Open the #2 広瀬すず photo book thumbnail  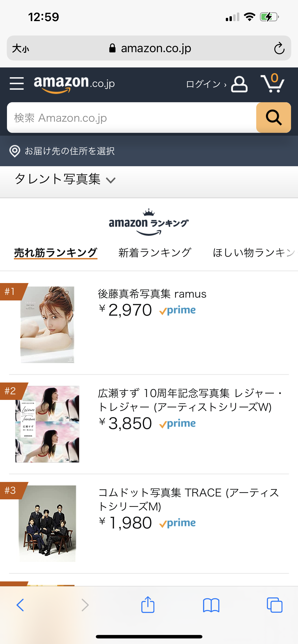47,424
